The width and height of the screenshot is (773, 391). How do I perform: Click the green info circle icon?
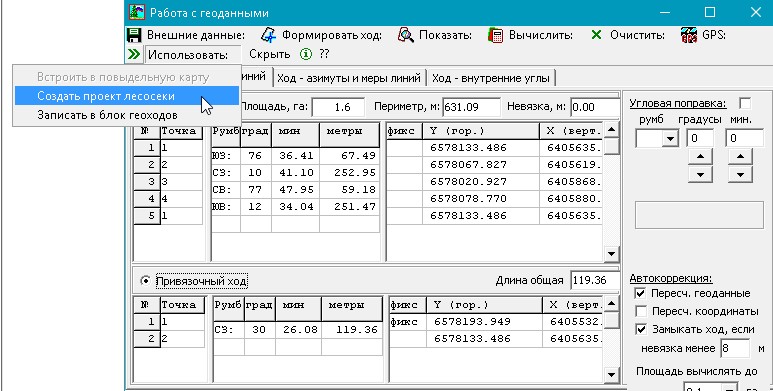click(306, 54)
